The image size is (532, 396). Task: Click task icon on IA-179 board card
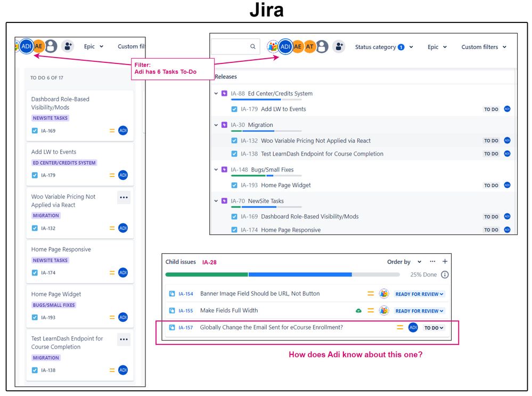[35, 175]
